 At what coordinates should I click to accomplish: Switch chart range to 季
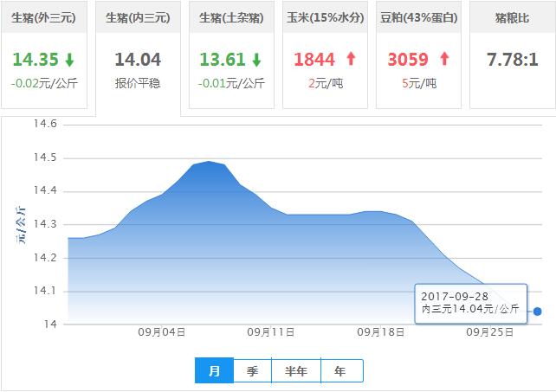(x=253, y=370)
